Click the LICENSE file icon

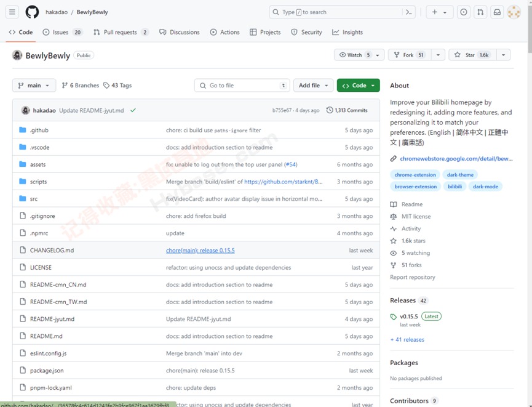pos(23,267)
